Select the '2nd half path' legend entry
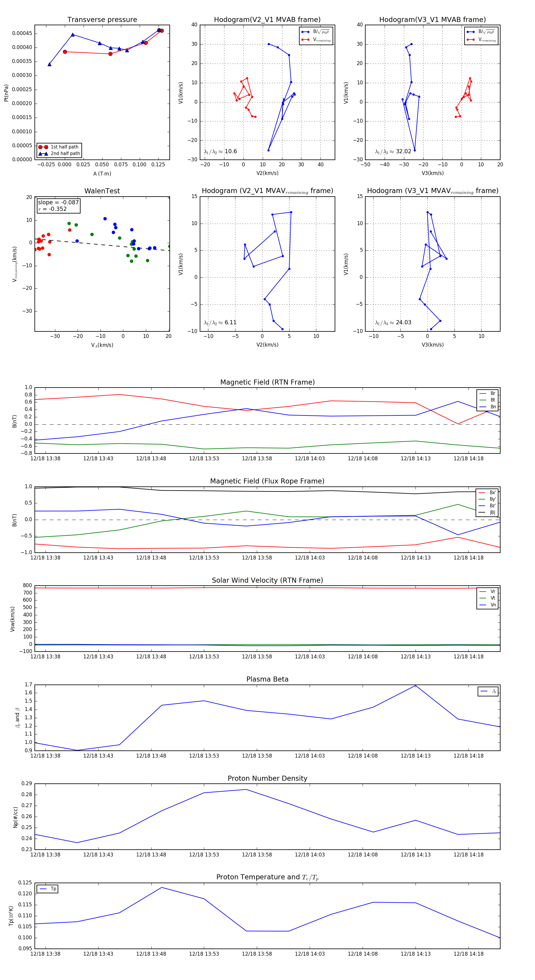 pos(59,154)
